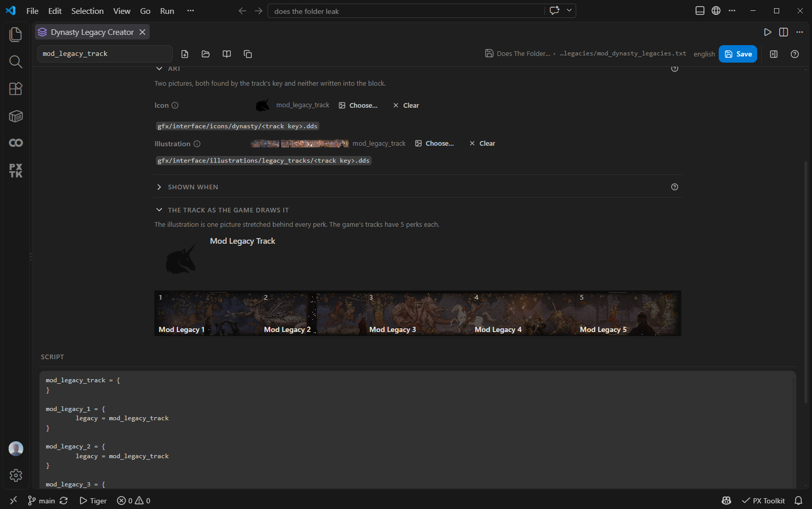The height and width of the screenshot is (509, 812).
Task: Go forward in navigation history
Action: [x=258, y=11]
